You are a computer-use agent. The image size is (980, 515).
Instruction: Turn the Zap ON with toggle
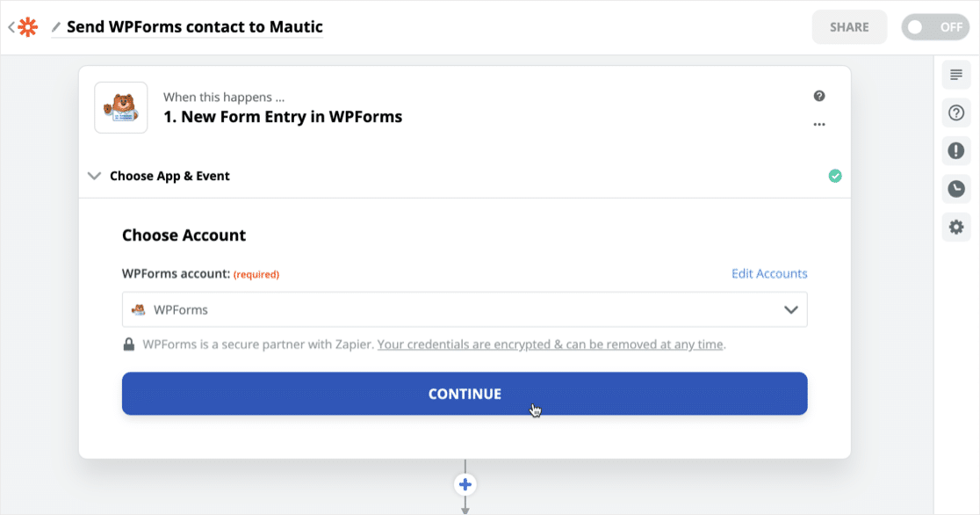pyautogui.click(x=935, y=27)
